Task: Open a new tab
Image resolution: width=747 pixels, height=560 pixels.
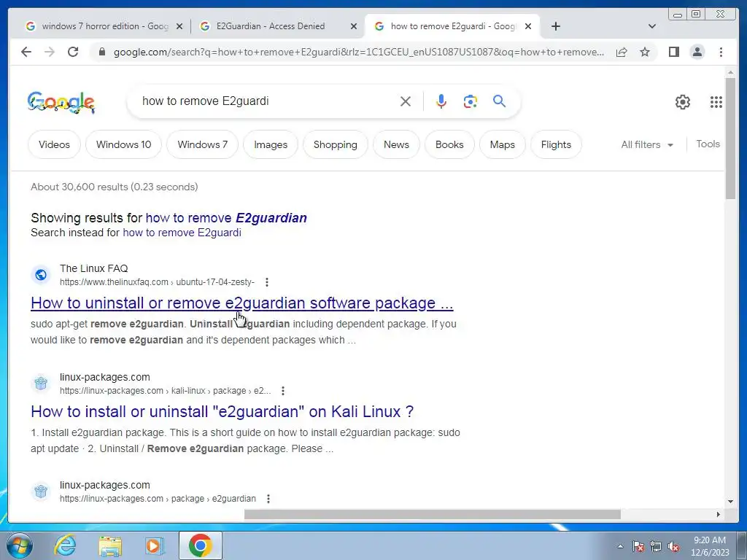Action: [555, 26]
